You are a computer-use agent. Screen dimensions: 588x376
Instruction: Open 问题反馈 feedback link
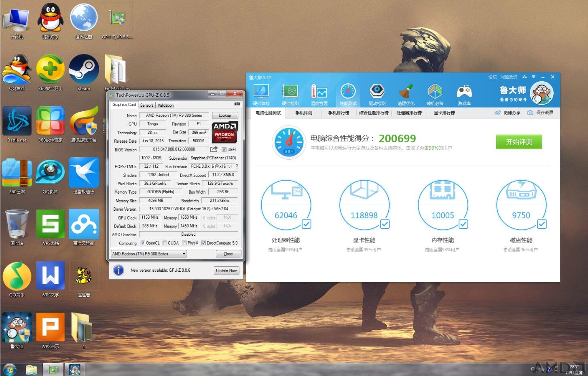509,77
